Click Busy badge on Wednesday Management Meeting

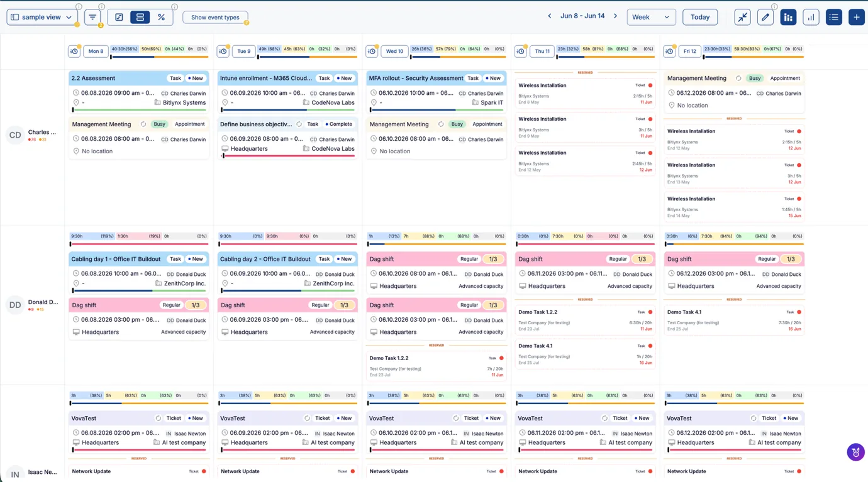tap(457, 124)
